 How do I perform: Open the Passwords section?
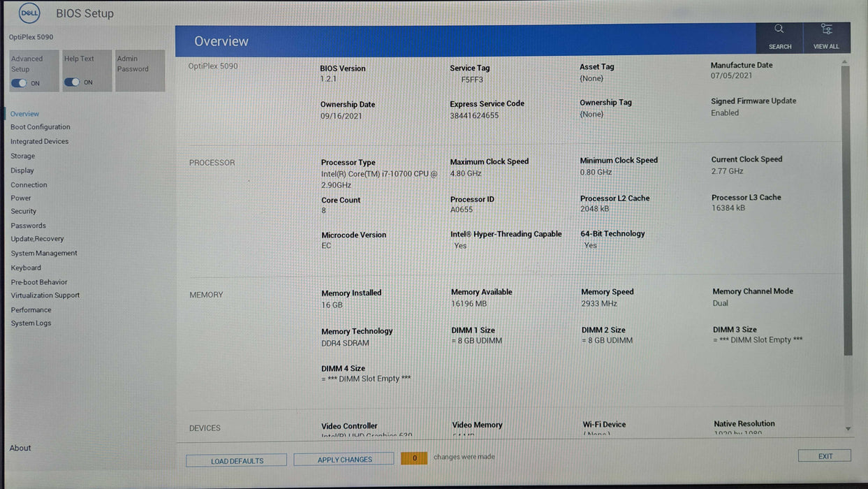point(28,226)
